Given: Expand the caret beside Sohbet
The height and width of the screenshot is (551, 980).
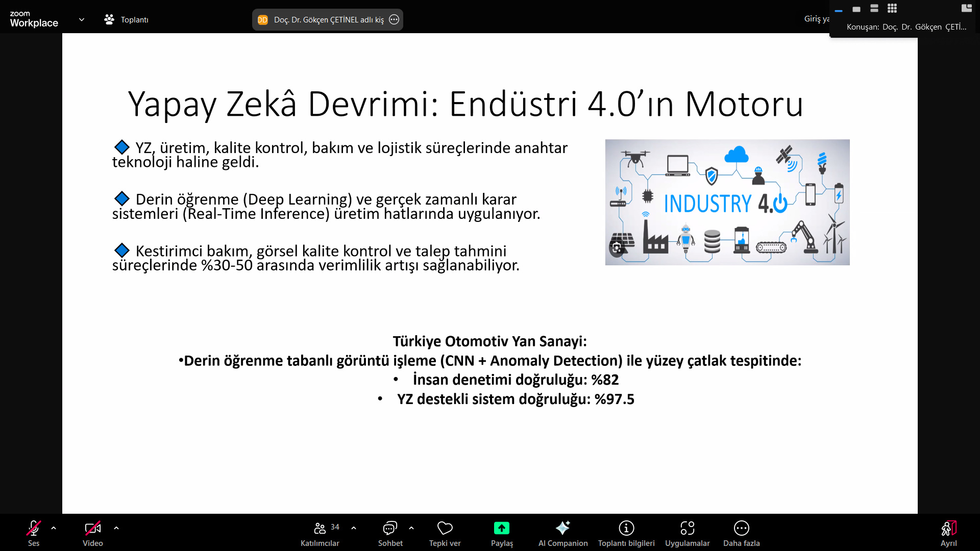Looking at the screenshot, I should 411,529.
